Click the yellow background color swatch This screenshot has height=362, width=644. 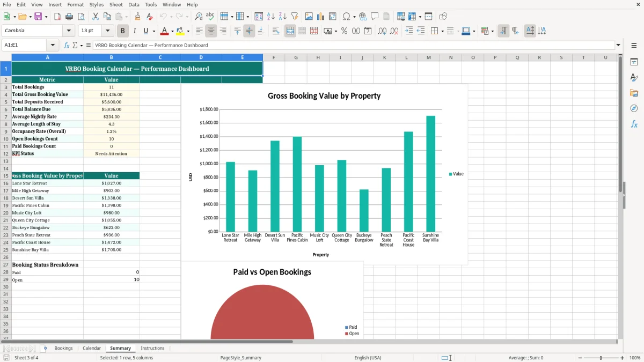180,31
